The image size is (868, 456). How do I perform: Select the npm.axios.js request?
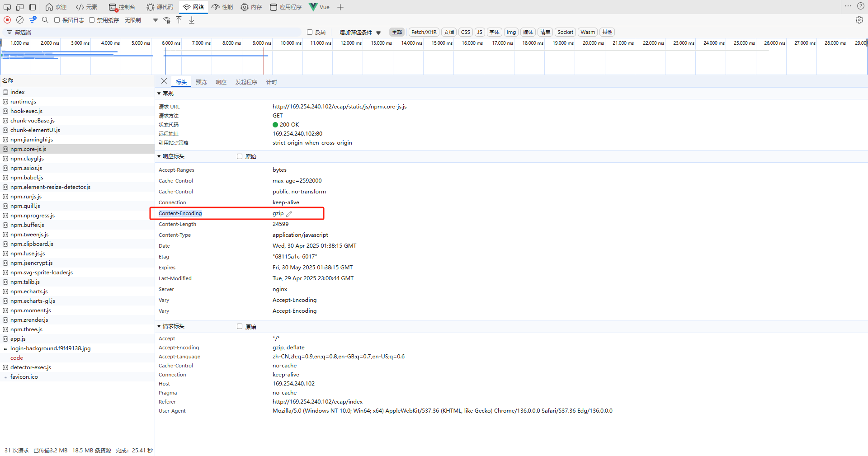(x=77, y=168)
